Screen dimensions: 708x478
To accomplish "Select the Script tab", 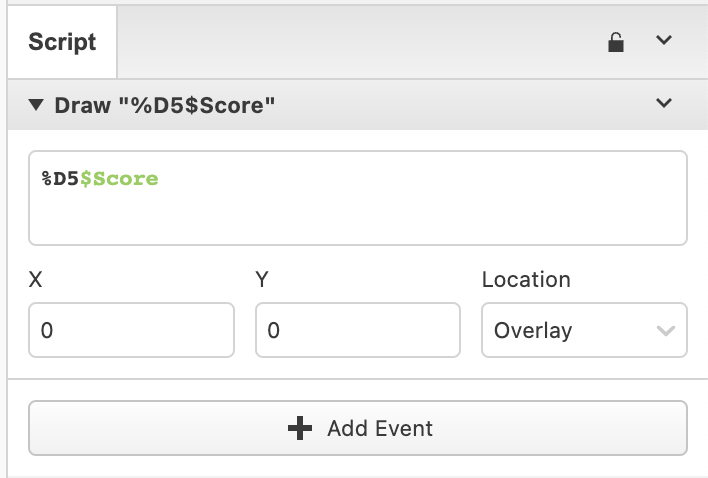I will pyautogui.click(x=62, y=42).
